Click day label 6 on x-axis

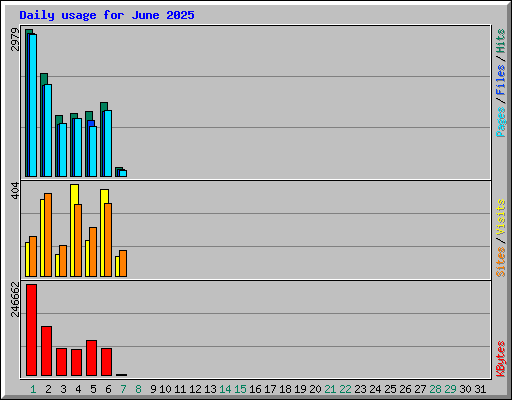point(108,389)
